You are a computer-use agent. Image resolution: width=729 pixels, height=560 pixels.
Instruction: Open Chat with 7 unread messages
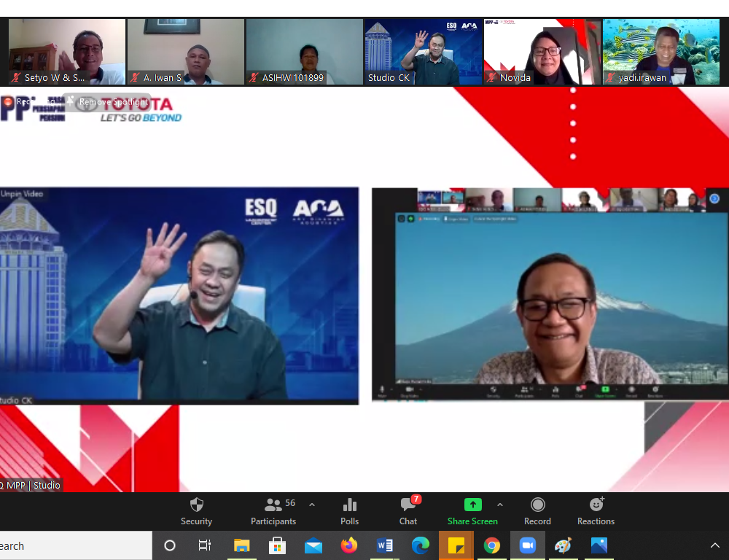(x=408, y=511)
